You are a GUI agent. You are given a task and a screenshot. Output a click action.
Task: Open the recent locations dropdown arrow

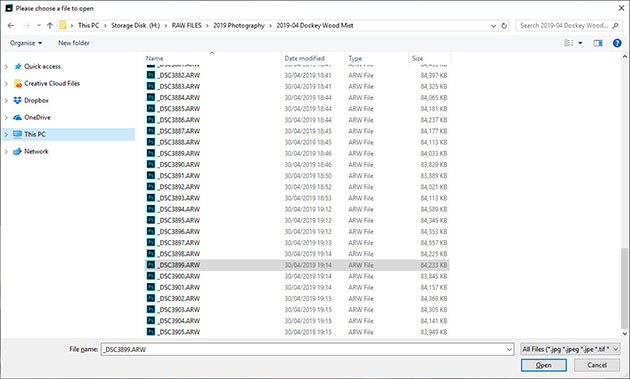point(39,25)
